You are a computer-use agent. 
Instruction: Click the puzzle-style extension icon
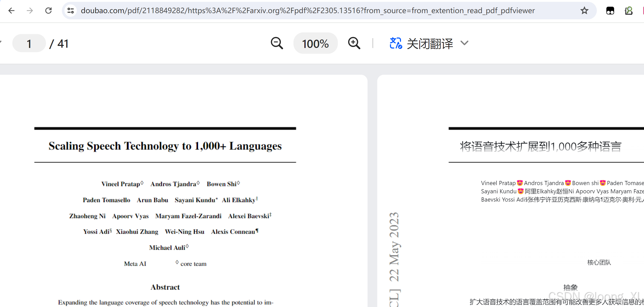click(x=629, y=11)
